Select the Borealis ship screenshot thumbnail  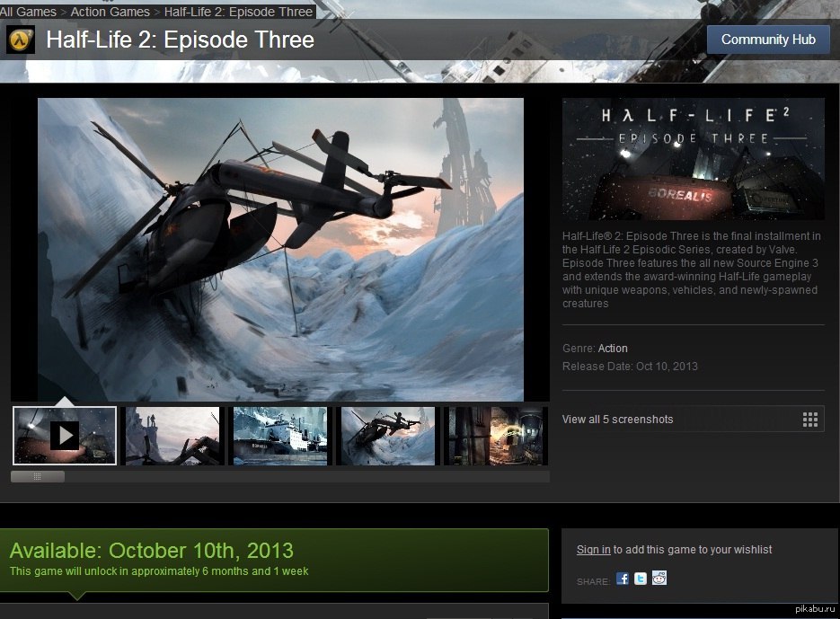tap(280, 436)
